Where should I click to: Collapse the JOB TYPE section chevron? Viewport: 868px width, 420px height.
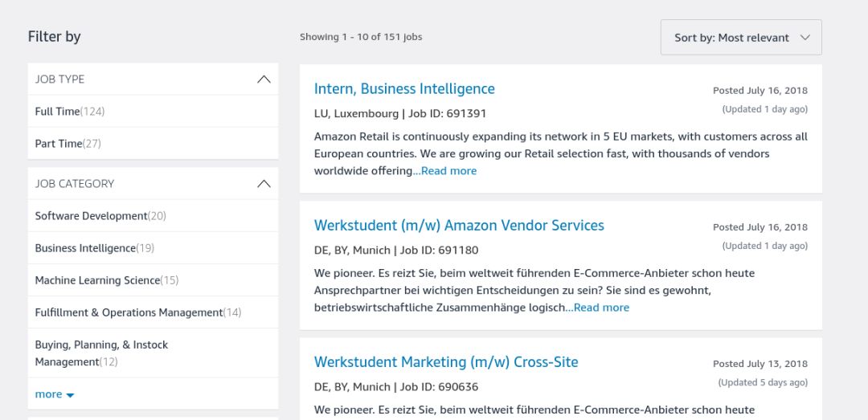click(x=264, y=80)
